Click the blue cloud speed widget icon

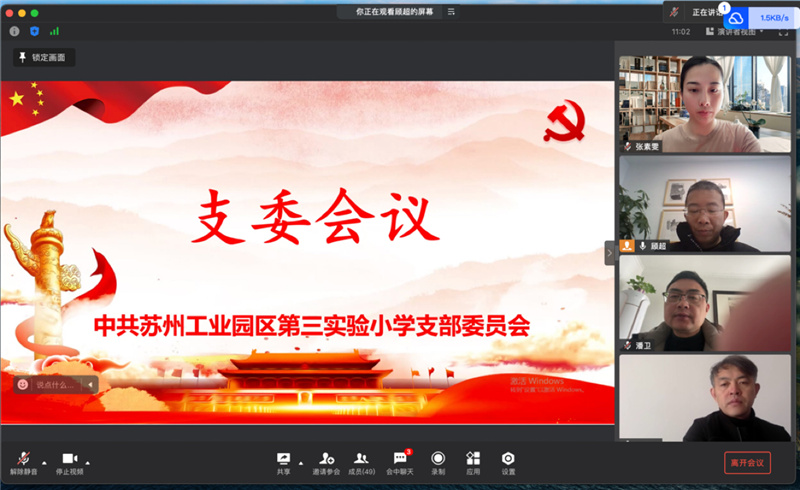click(736, 18)
